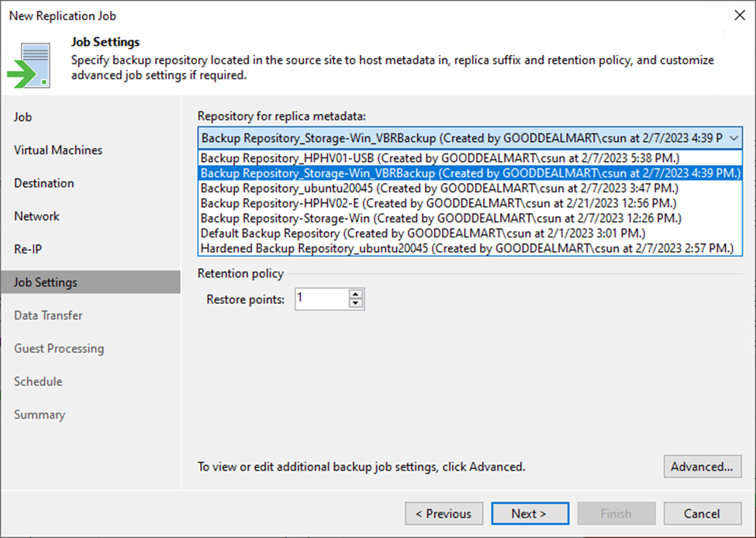The image size is (756, 538).
Task: View the Summary step
Action: (x=40, y=415)
